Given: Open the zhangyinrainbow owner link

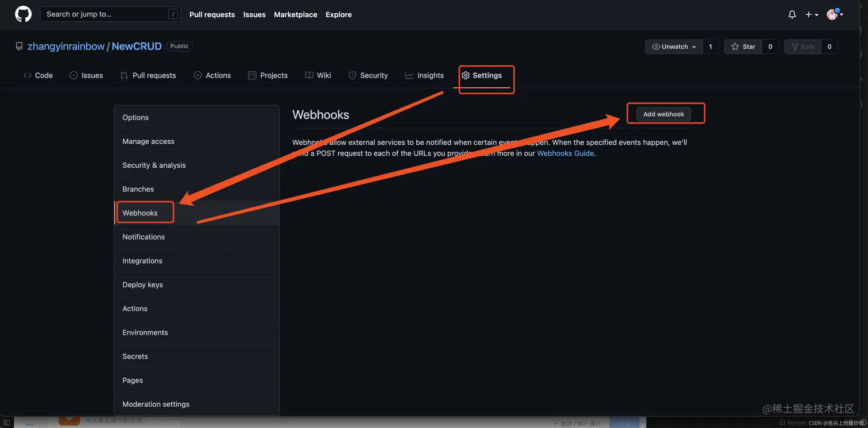Looking at the screenshot, I should 66,47.
